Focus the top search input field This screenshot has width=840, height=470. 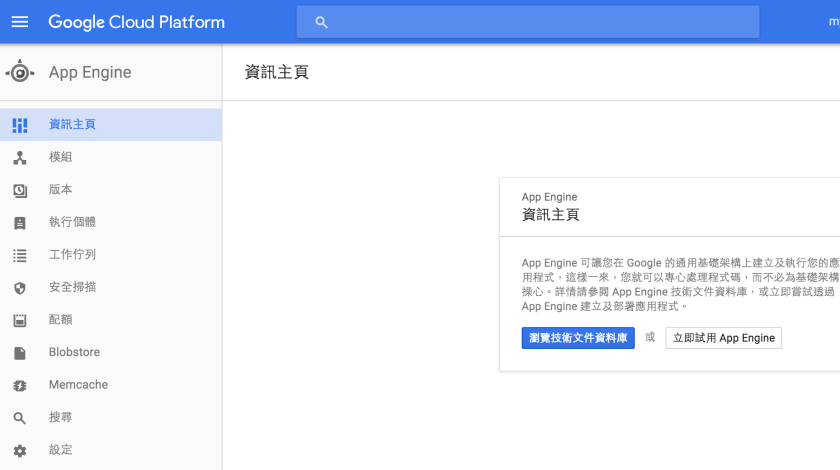pyautogui.click(x=528, y=22)
